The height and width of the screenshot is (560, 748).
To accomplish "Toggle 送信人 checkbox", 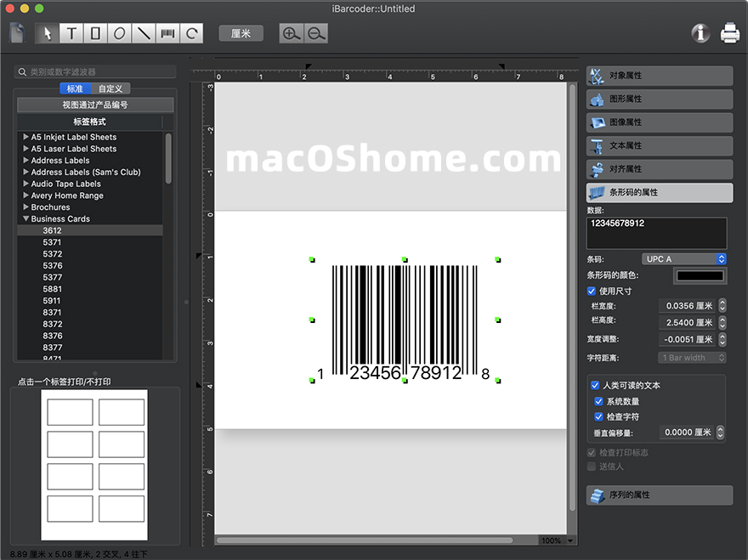I will pos(592,467).
